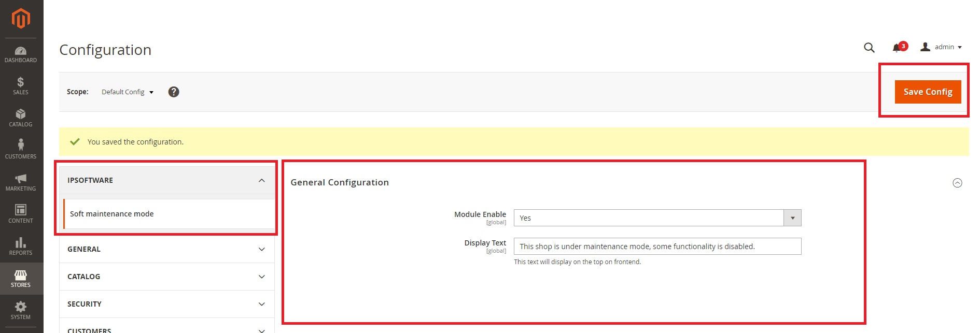
Task: Expand the CATALOG config group
Action: (167, 277)
